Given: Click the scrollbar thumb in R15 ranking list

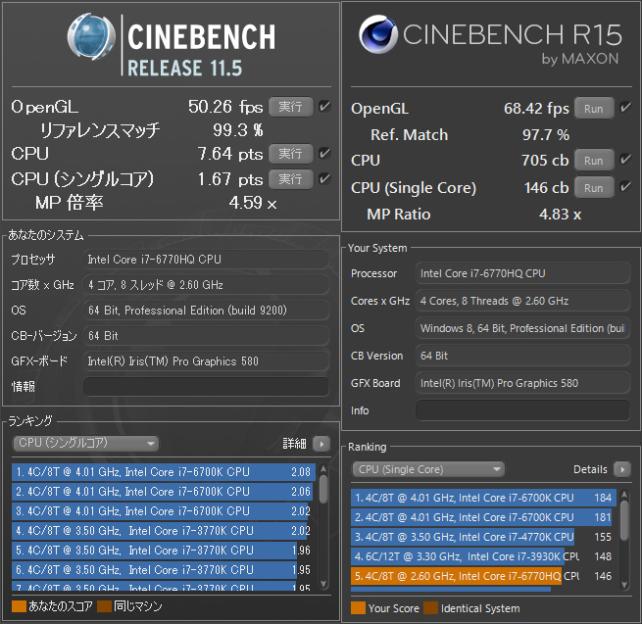Looking at the screenshot, I should 624,520.
